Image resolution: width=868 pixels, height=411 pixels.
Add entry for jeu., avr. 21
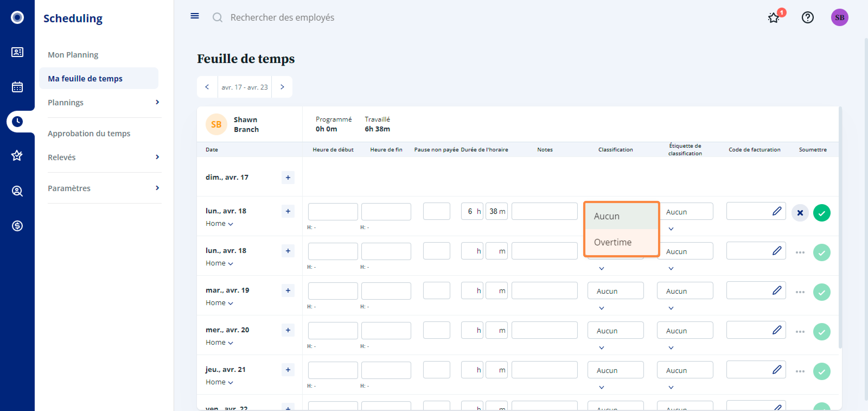pos(288,370)
